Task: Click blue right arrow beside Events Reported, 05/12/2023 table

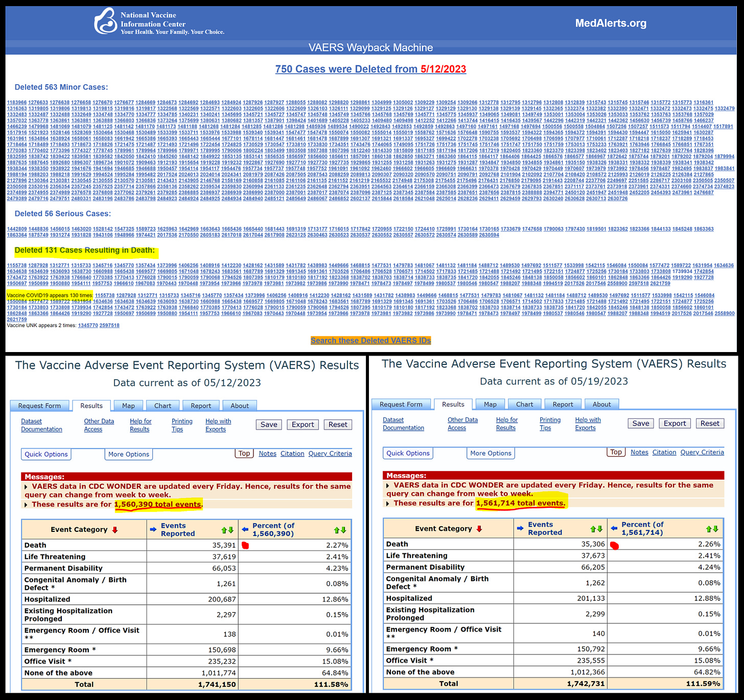Action: (153, 529)
